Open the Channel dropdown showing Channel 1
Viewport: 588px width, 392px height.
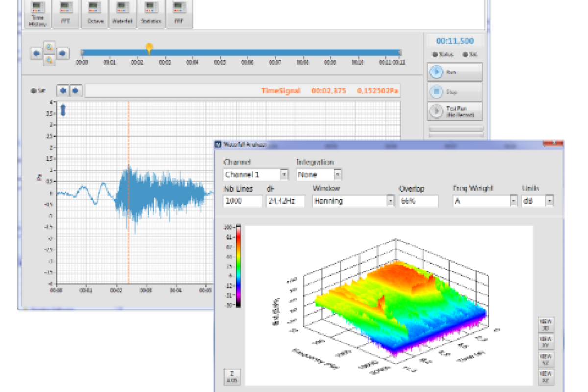[256, 174]
